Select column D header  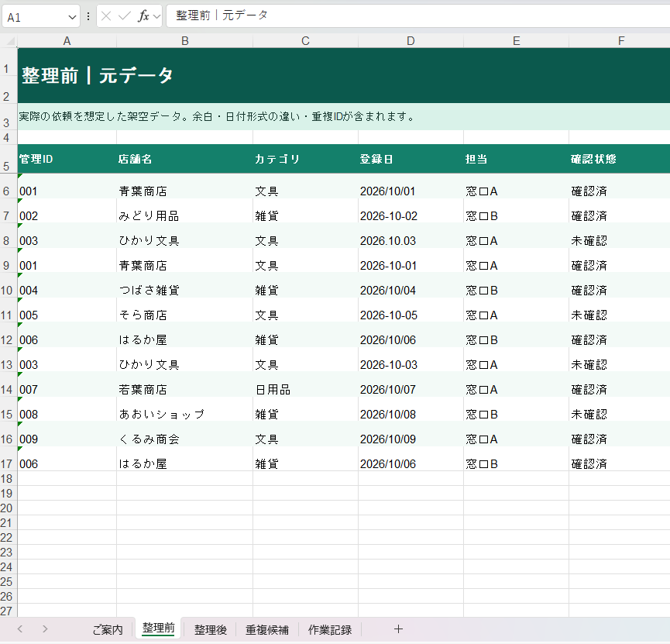[x=411, y=41]
